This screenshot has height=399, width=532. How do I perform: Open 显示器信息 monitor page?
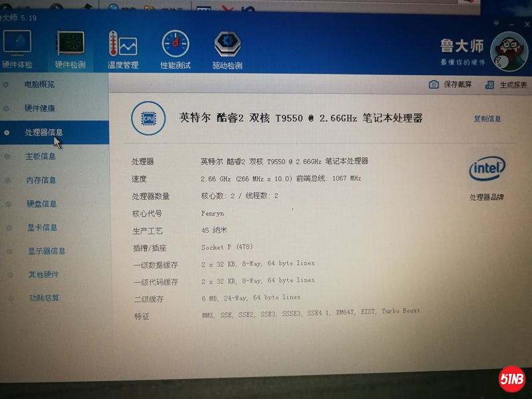46,251
